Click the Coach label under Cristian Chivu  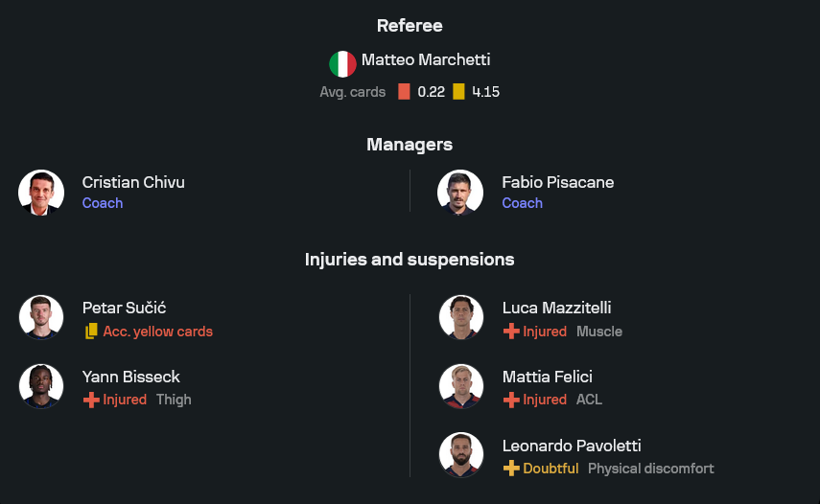pyautogui.click(x=103, y=203)
